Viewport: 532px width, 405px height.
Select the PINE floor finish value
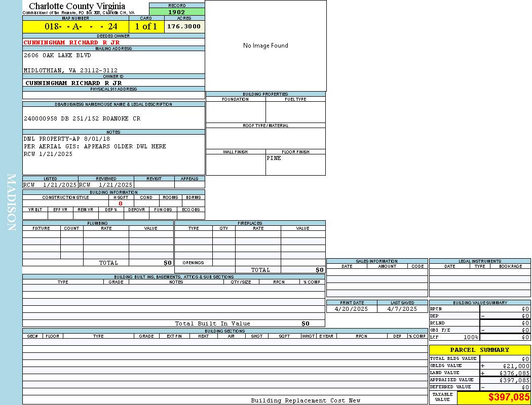274,158
